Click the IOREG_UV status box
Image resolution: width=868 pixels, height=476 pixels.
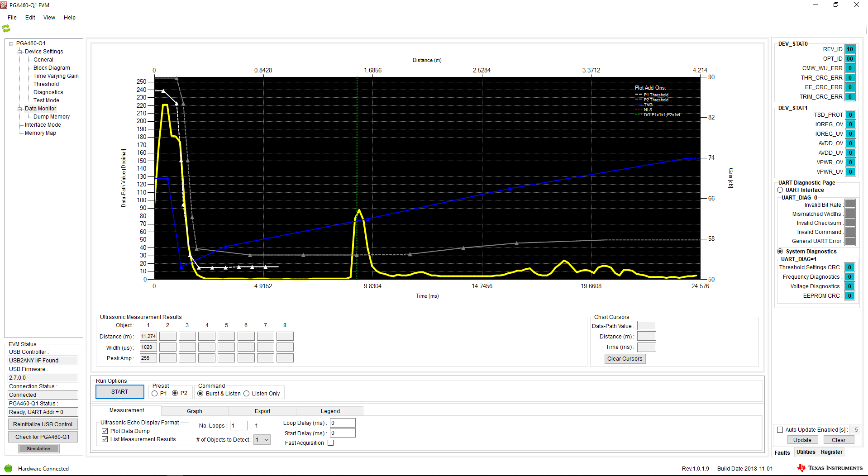pyautogui.click(x=850, y=134)
